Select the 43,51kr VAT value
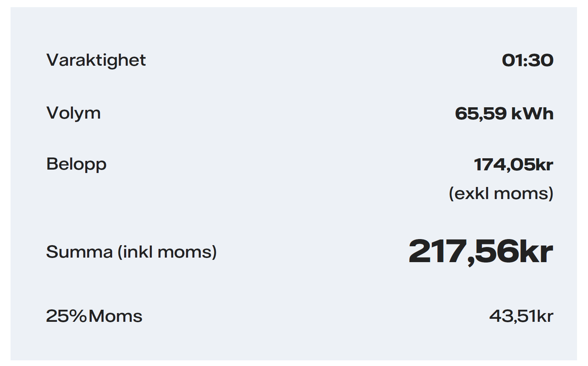The width and height of the screenshot is (588, 366). click(x=522, y=316)
